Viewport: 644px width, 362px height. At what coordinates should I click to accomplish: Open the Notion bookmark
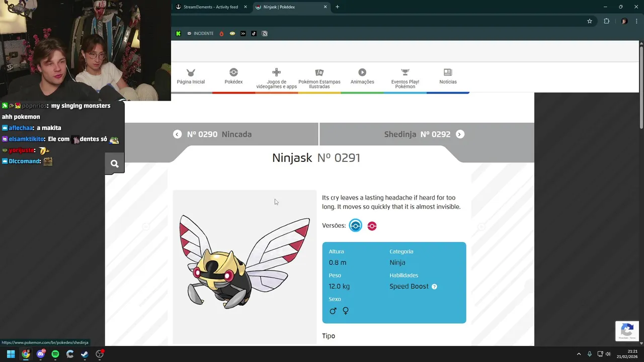point(265,34)
